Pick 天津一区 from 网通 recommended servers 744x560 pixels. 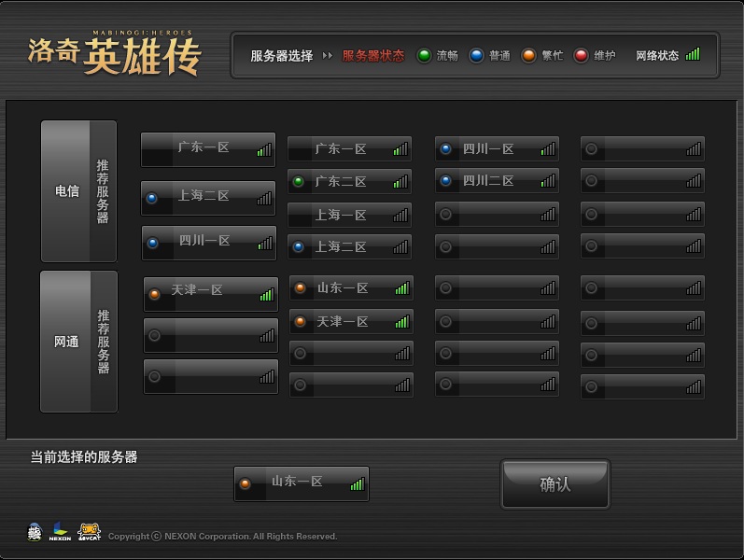pos(210,292)
